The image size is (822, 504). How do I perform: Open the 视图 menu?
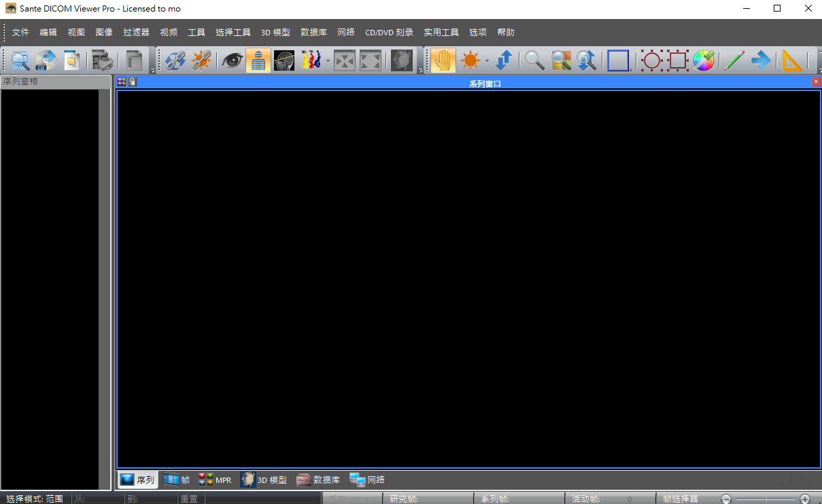76,33
